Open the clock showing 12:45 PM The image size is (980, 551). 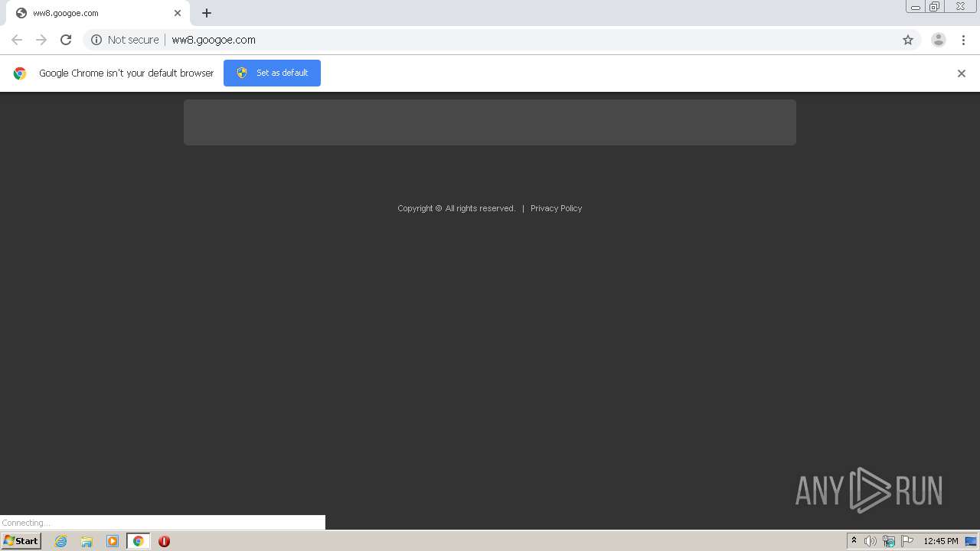coord(941,541)
